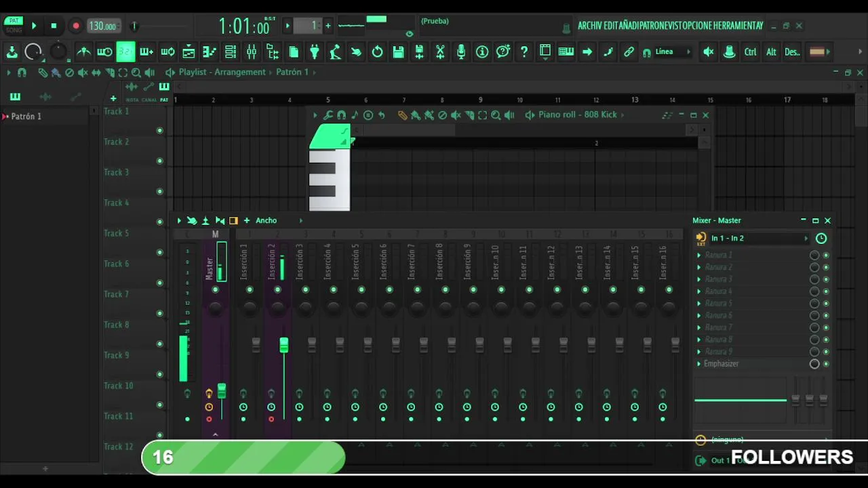
Task: Open the Piano roll view
Action: tap(210, 52)
